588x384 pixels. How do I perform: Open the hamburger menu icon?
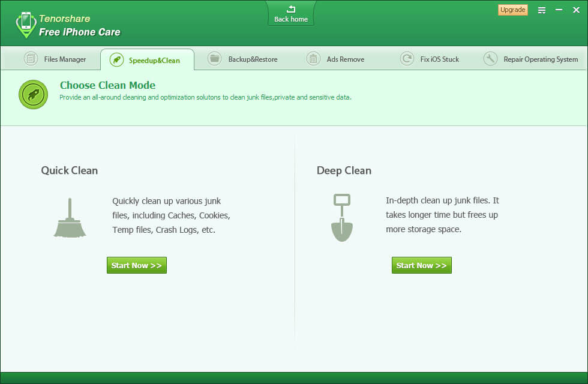pos(541,10)
